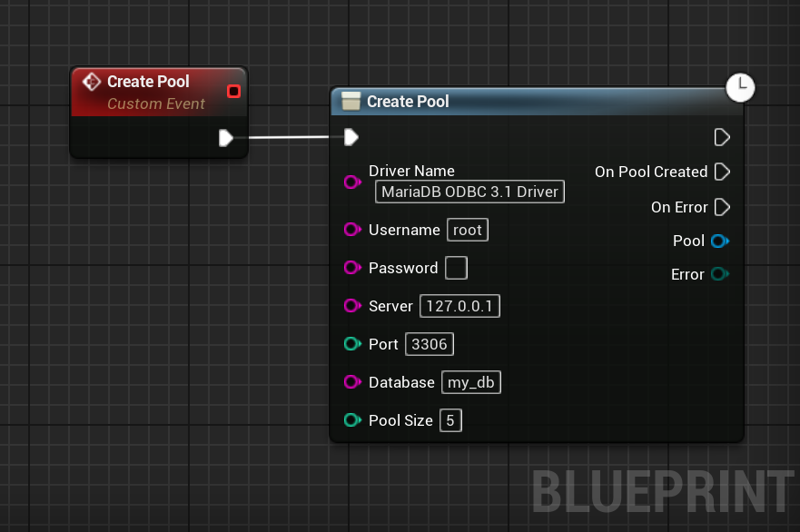Click the Database label
Image resolution: width=800 pixels, height=532 pixels.
click(401, 382)
